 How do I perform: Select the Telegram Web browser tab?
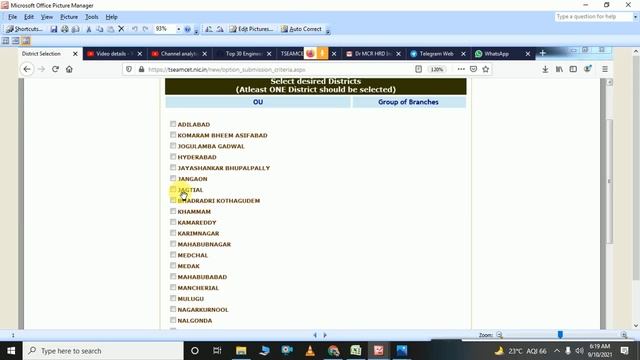[438, 53]
